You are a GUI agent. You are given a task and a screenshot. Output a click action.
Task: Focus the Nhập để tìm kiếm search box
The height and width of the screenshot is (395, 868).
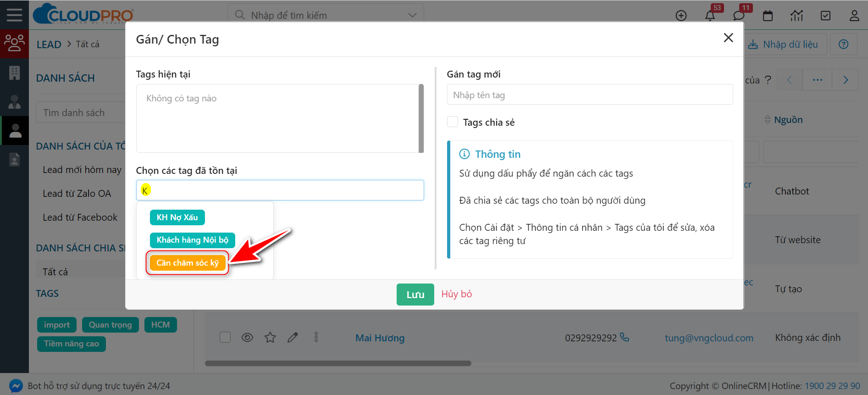tap(326, 15)
